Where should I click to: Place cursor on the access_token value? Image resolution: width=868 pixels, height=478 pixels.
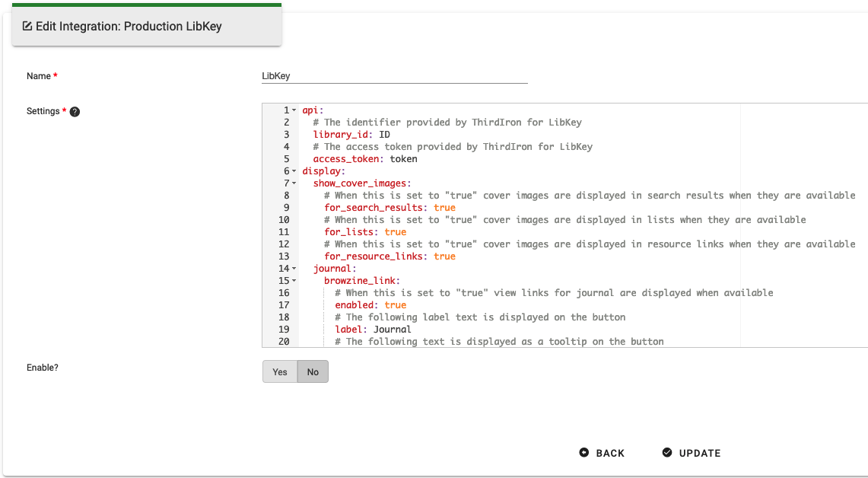[402, 158]
